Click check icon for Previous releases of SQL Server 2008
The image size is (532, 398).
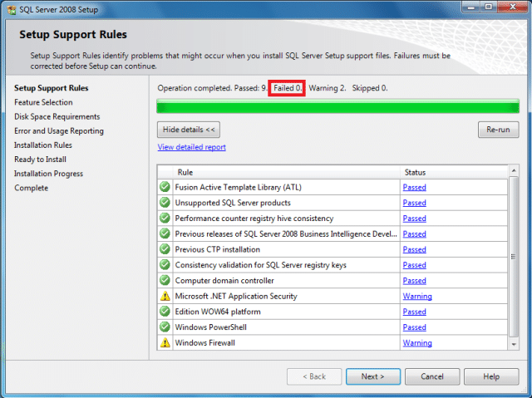click(x=165, y=233)
